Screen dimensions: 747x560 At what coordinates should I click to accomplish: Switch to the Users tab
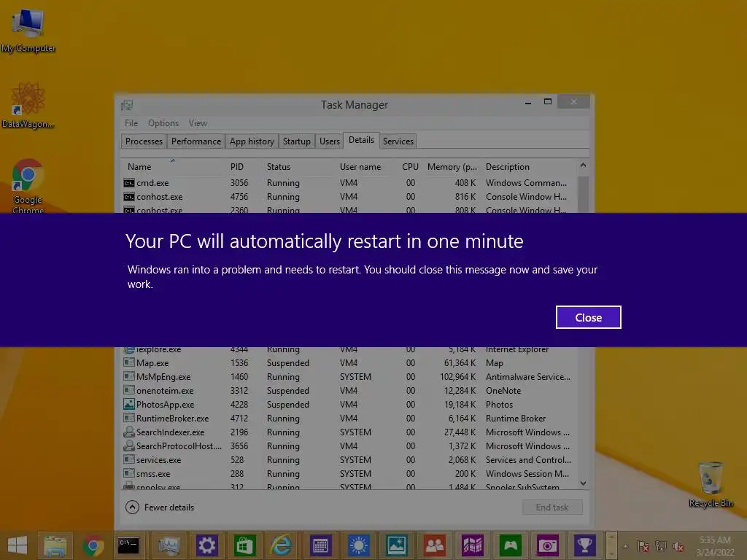click(x=330, y=141)
